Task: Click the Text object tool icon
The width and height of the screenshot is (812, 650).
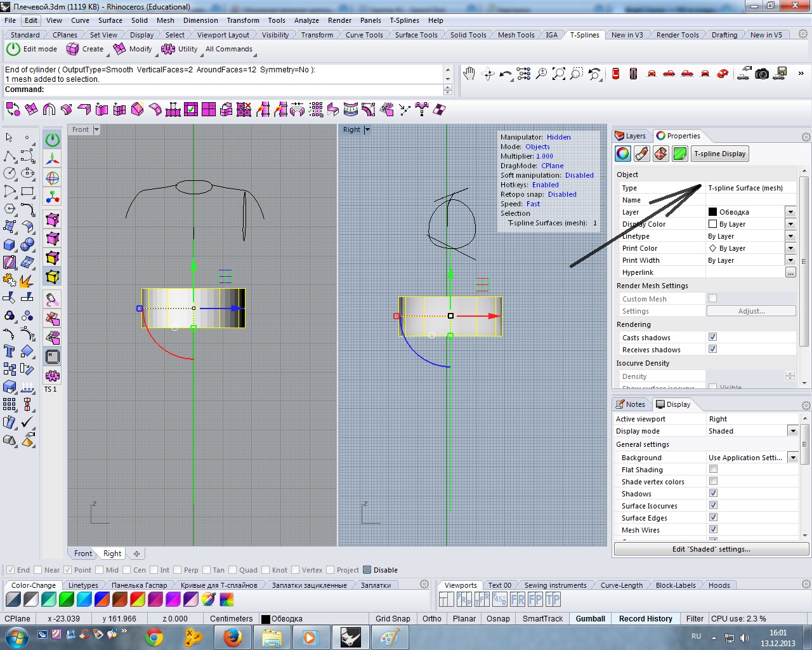Action: pos(10,351)
